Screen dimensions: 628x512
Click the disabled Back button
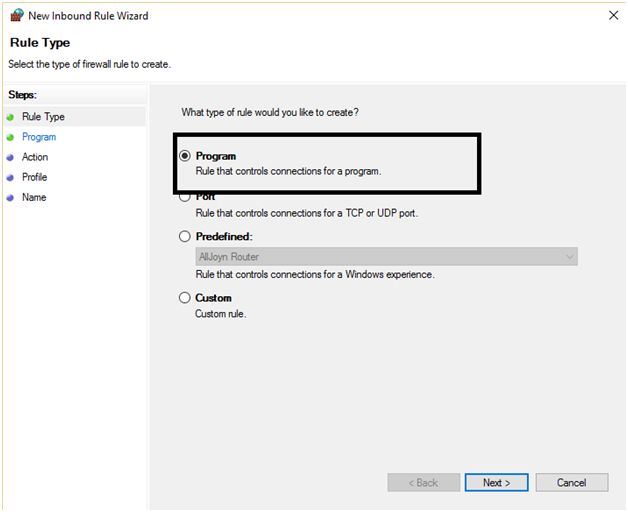[x=424, y=482]
